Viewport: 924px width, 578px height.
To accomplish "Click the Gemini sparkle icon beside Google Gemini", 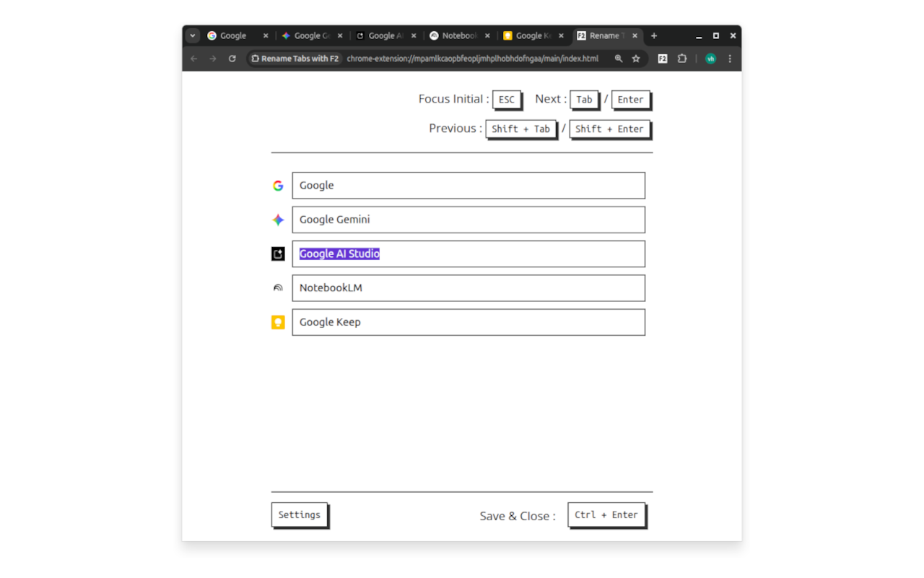I will [278, 220].
